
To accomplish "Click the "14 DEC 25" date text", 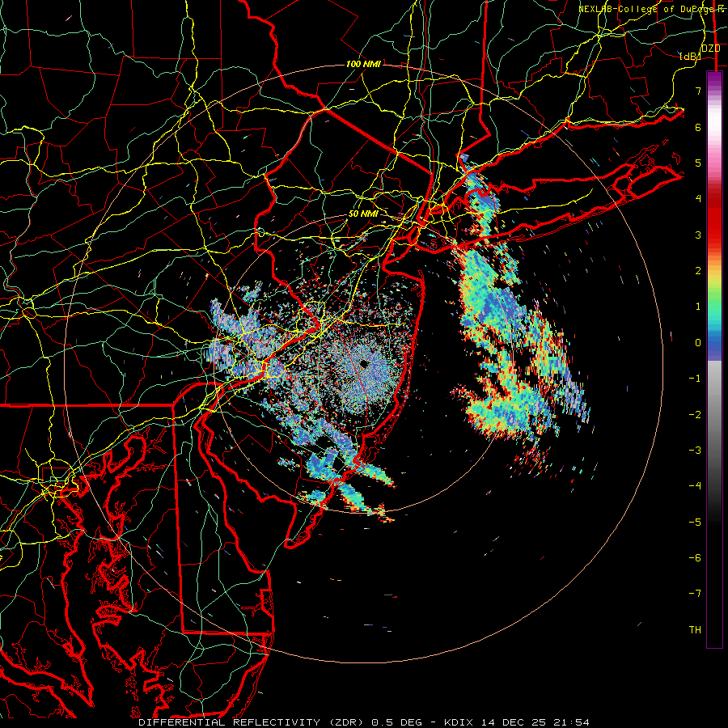I will pos(512,722).
